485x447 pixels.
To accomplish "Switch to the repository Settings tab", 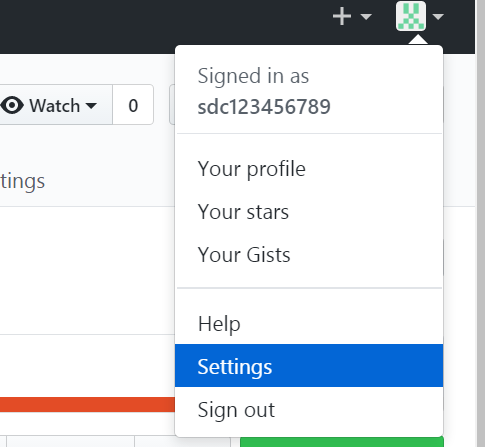I will (22, 182).
